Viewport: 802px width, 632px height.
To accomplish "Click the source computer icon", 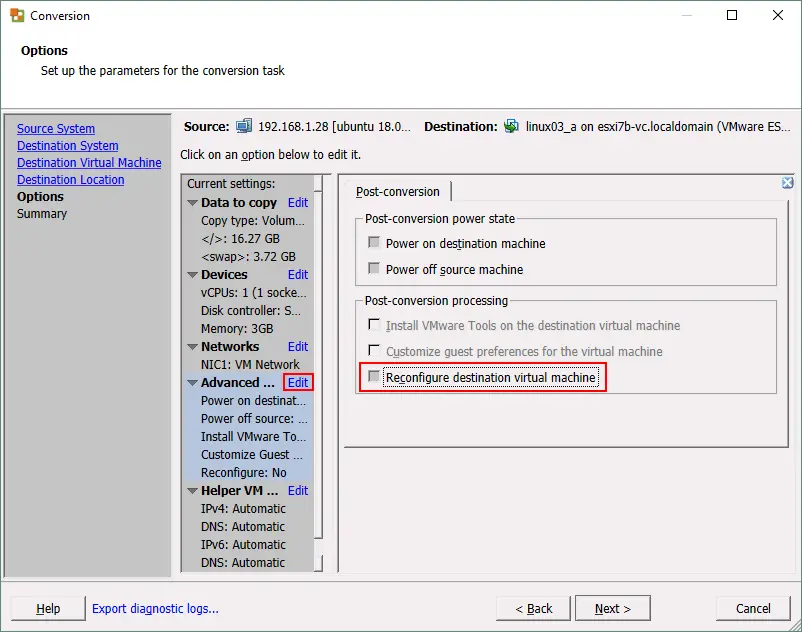I will click(x=244, y=126).
